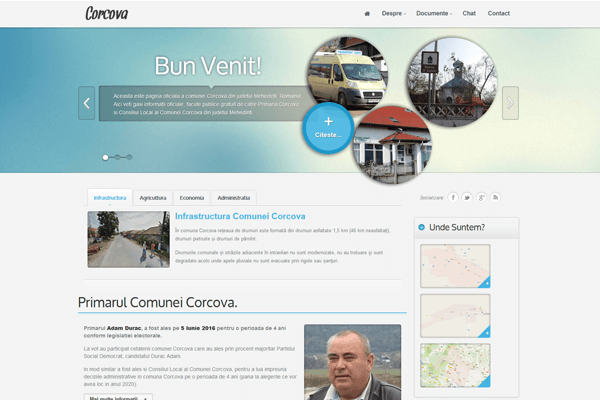Click the Infrastructura street photo thumbnail
Image resolution: width=600 pixels, height=400 pixels.
tap(128, 239)
